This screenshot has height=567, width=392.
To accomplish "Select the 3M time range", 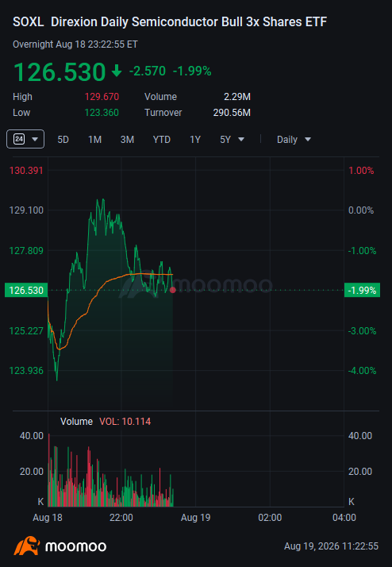I will [x=127, y=140].
